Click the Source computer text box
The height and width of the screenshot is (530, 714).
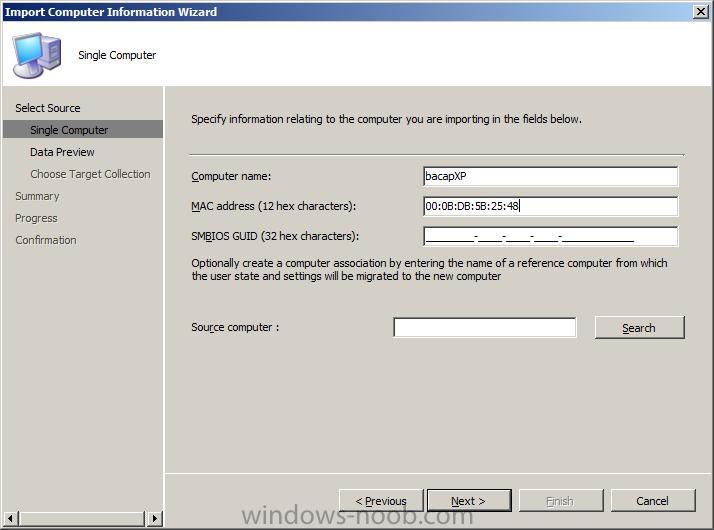click(x=484, y=327)
